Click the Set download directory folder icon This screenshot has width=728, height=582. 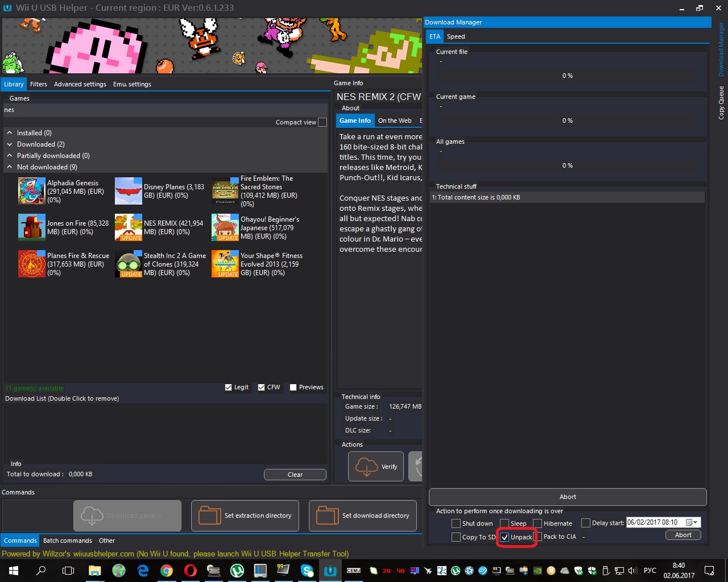click(x=328, y=516)
